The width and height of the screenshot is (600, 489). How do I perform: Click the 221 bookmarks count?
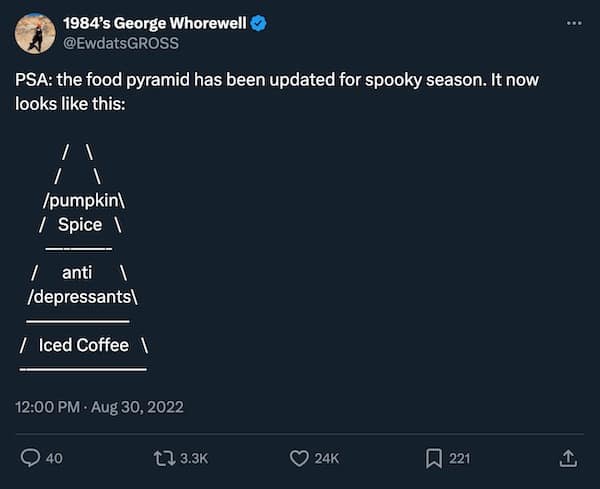click(460, 458)
